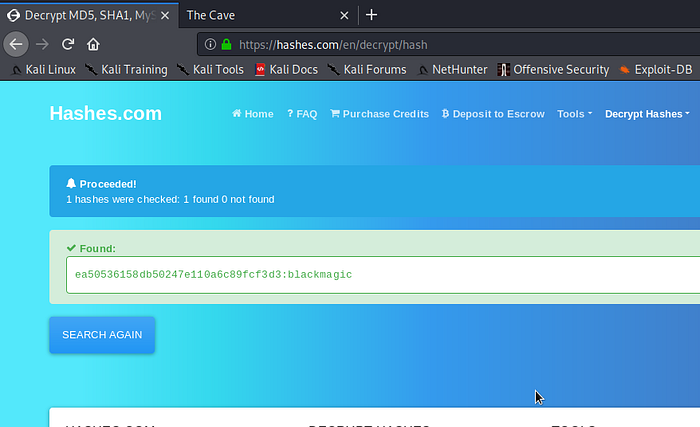Open the Purchase Credits link
Image resolution: width=700 pixels, height=427 pixels.
click(379, 114)
